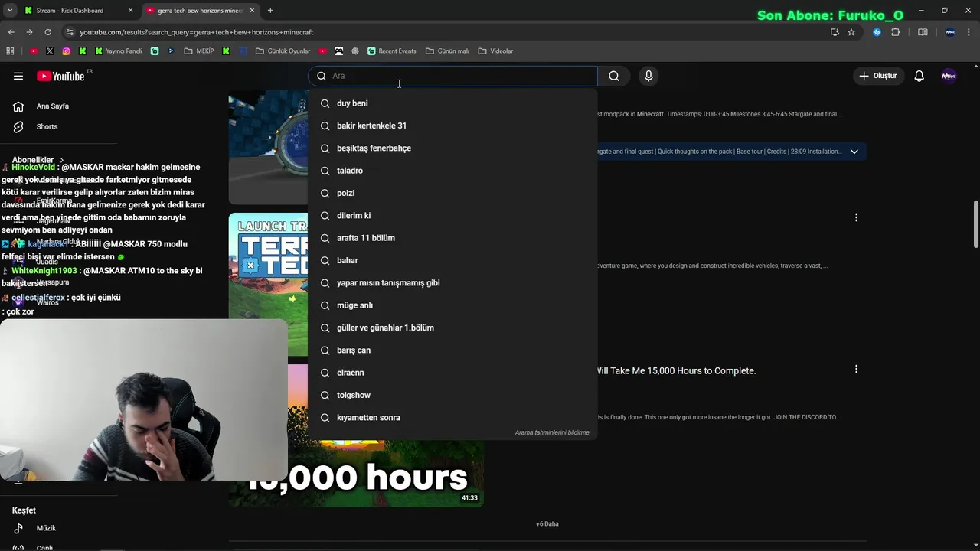Click the Shorts sidebar icon
This screenshot has width=980, height=551.
pyautogui.click(x=18, y=126)
